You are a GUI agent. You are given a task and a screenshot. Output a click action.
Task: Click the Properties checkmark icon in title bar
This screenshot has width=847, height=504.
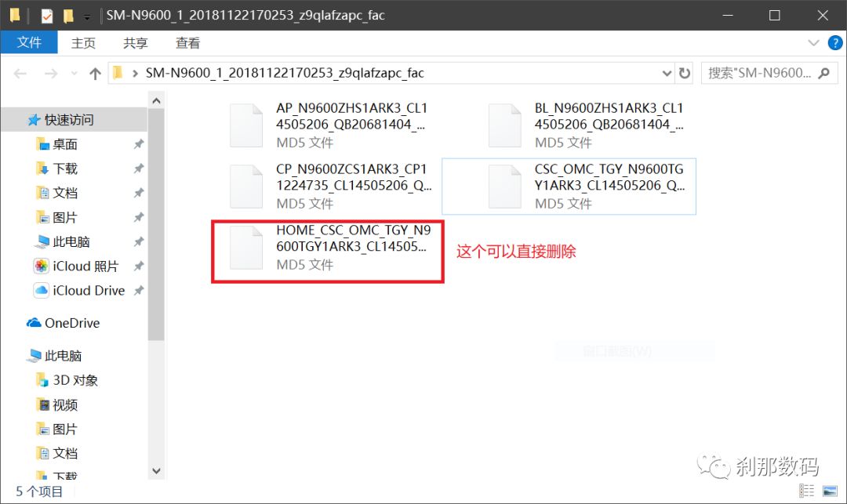click(x=47, y=16)
